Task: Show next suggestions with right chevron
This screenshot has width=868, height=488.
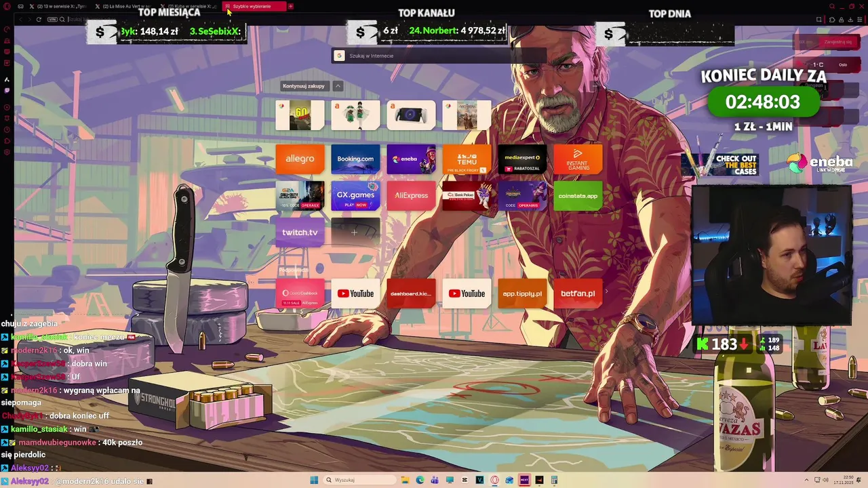Action: coord(606,292)
